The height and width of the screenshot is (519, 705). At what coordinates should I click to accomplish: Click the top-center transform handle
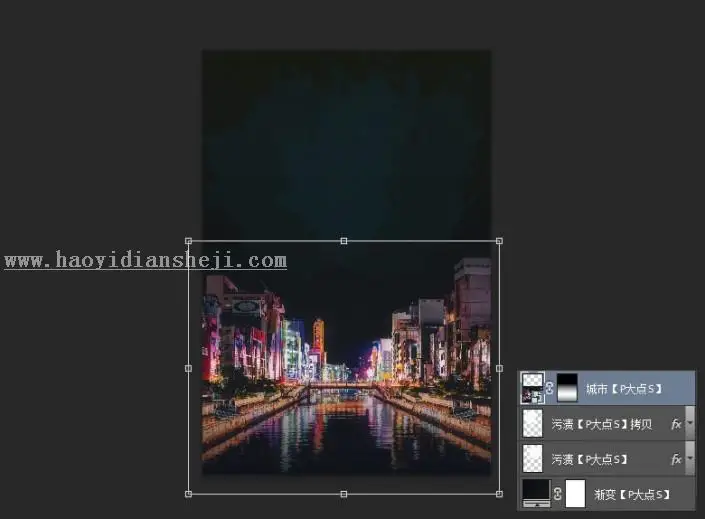pos(344,241)
